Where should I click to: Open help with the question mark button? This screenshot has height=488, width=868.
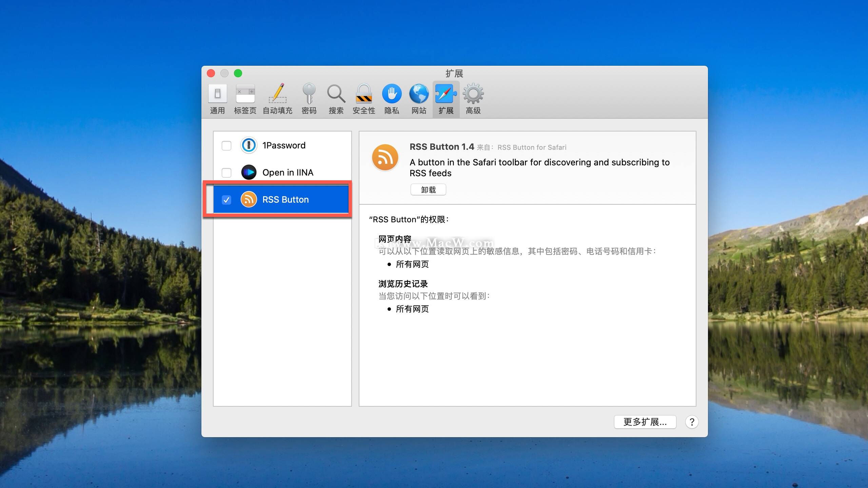692,422
